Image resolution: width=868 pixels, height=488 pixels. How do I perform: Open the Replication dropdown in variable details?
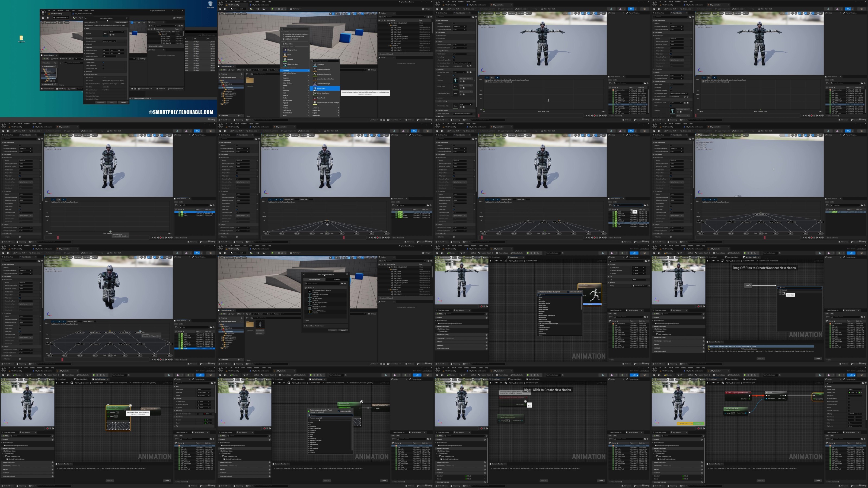[855, 426]
